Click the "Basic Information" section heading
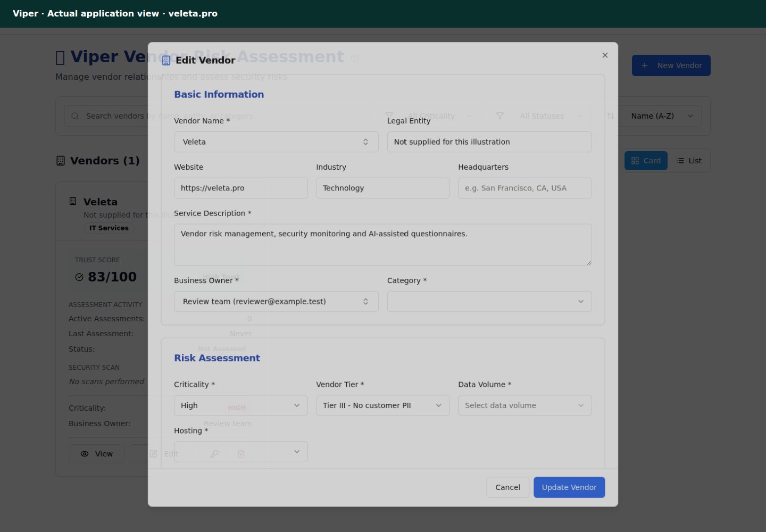The height and width of the screenshot is (532, 766). pyautogui.click(x=219, y=94)
